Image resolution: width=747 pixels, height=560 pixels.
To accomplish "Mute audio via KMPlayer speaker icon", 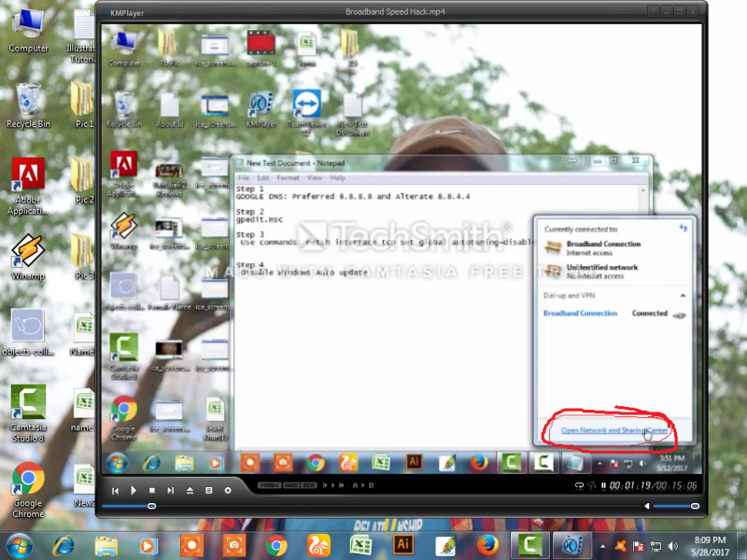I will (647, 506).
